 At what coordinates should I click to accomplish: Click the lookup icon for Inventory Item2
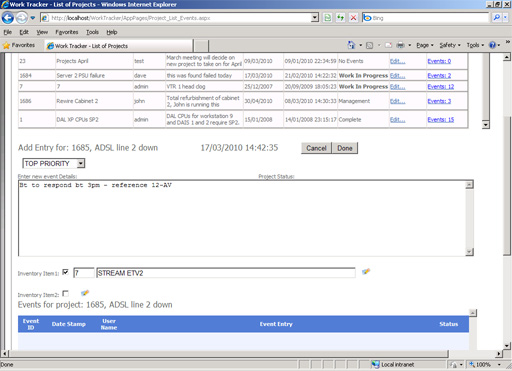coord(85,293)
